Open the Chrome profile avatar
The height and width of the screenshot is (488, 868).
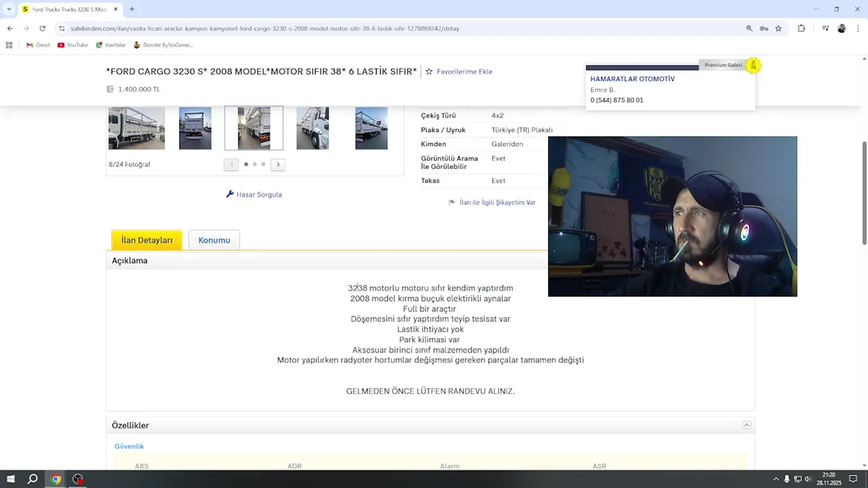pyautogui.click(x=842, y=28)
